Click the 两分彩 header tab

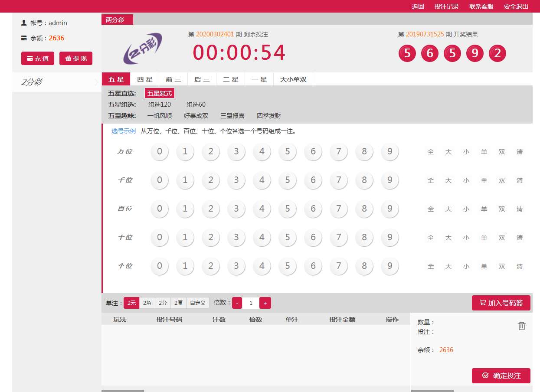[117, 20]
